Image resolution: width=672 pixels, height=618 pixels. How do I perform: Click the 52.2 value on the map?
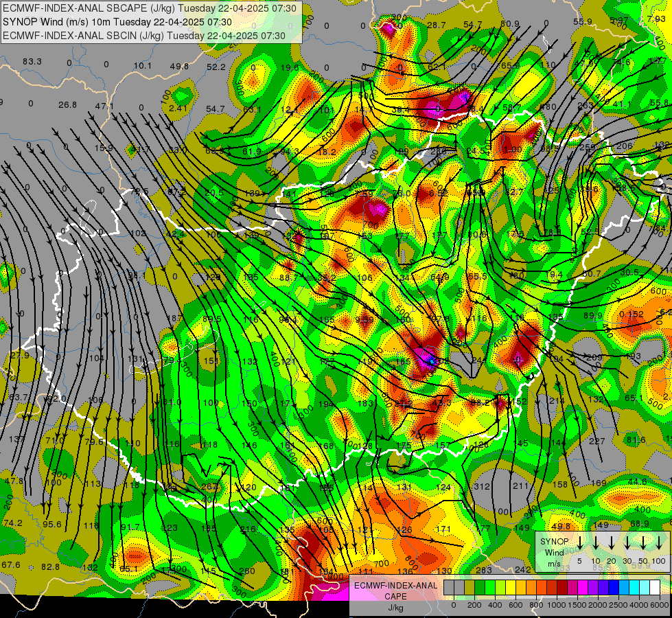click(x=216, y=67)
